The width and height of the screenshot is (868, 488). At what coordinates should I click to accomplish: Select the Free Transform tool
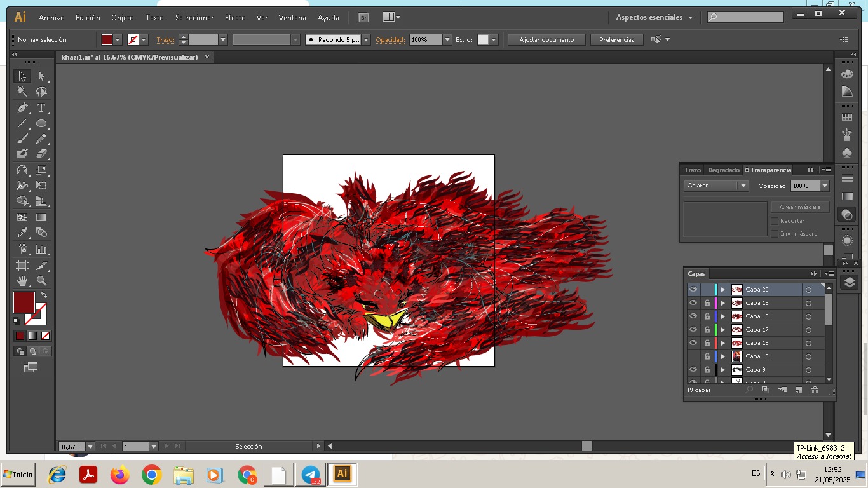[41, 186]
